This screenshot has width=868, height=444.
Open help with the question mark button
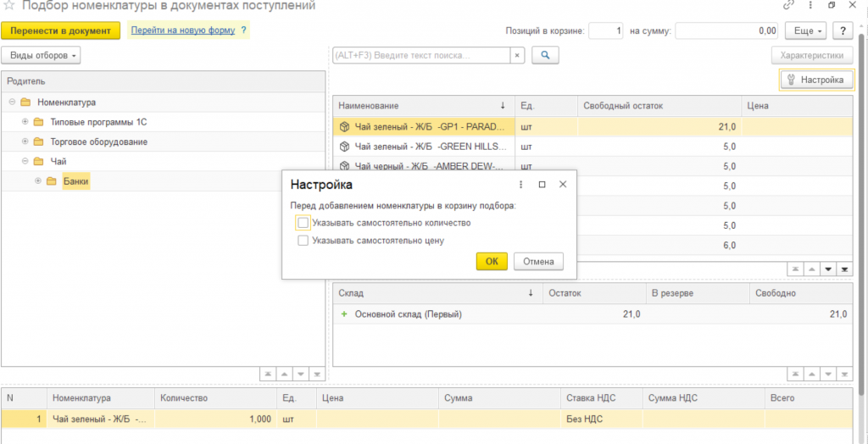click(x=843, y=31)
